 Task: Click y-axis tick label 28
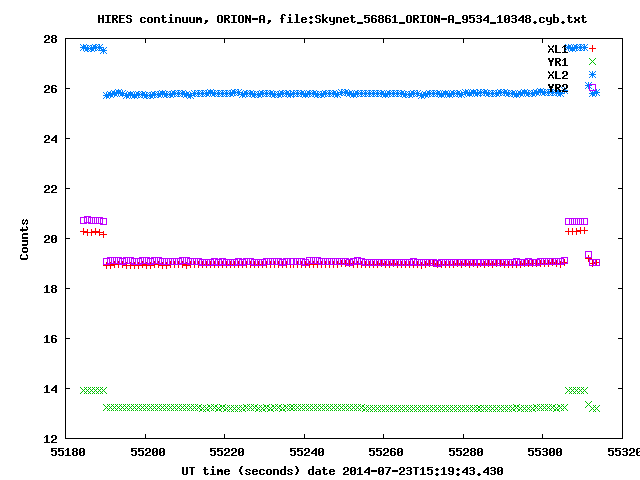pyautogui.click(x=51, y=39)
